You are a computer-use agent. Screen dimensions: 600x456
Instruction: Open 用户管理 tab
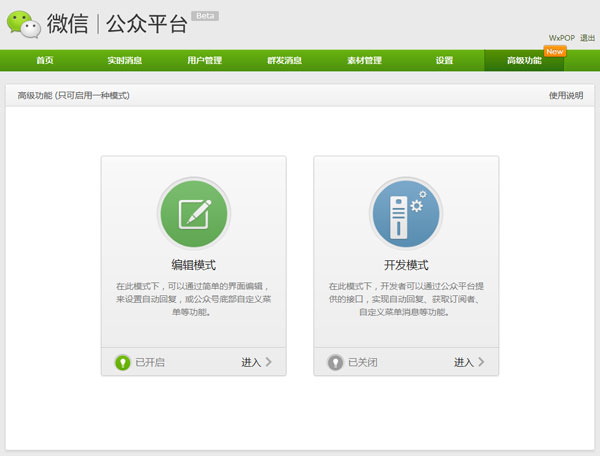point(205,60)
